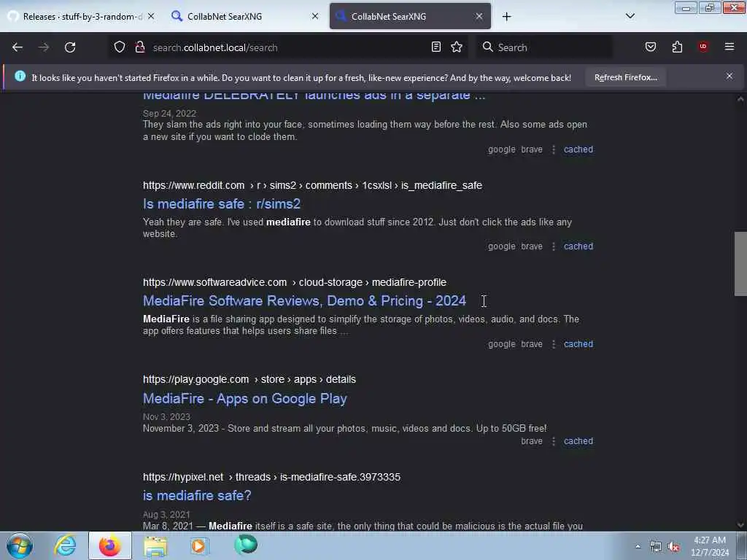This screenshot has height=560, width=747.
Task: Dismiss the Firefox notification bar
Action: click(729, 76)
